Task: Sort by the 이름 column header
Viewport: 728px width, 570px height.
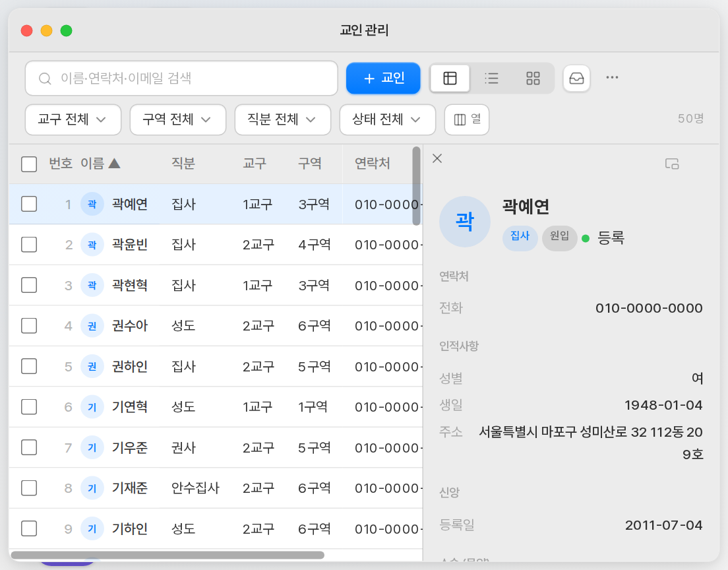Action: (x=92, y=164)
